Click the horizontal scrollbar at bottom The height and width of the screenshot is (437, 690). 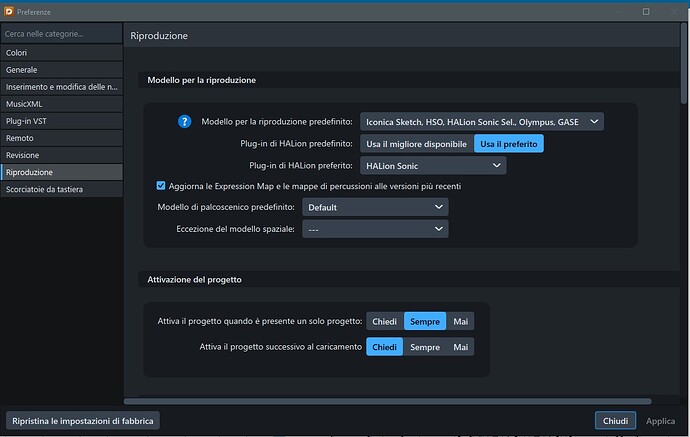(x=387, y=401)
